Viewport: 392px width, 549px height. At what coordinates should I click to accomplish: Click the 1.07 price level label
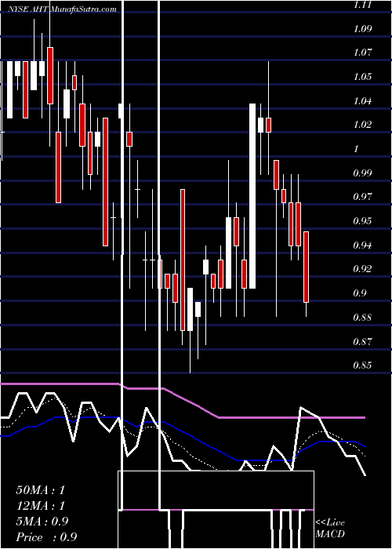(x=362, y=53)
